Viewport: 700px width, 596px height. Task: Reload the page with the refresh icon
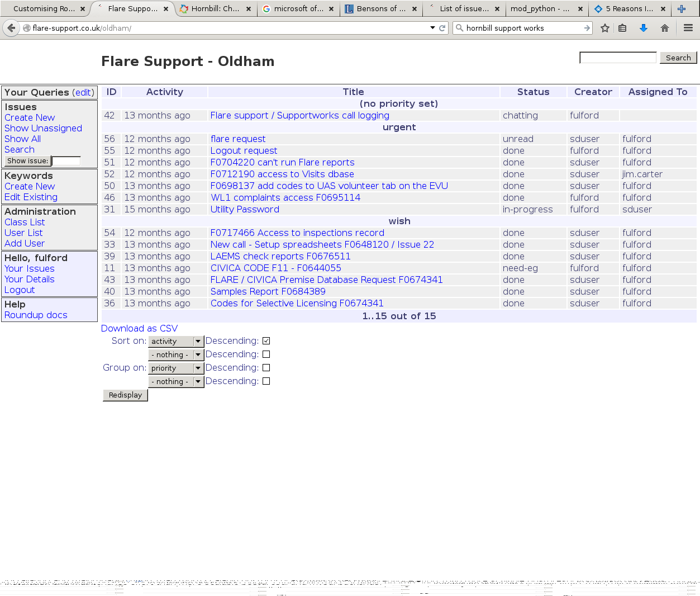click(442, 28)
